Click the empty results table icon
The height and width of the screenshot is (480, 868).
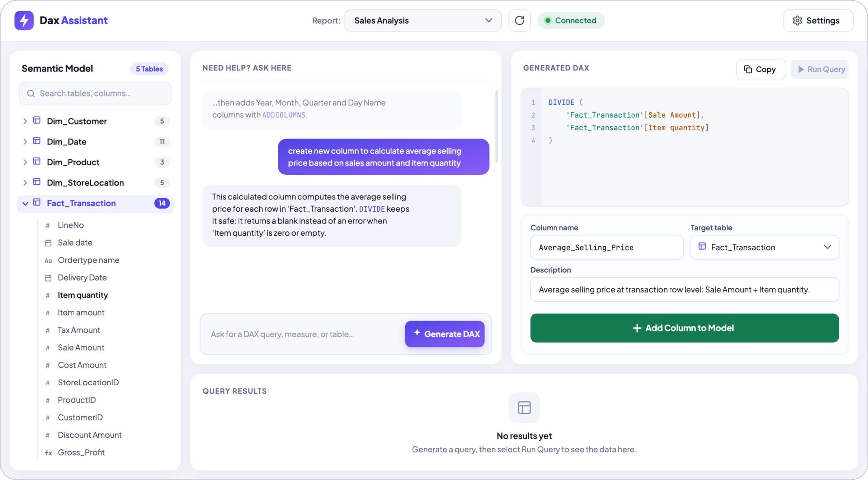tap(524, 407)
